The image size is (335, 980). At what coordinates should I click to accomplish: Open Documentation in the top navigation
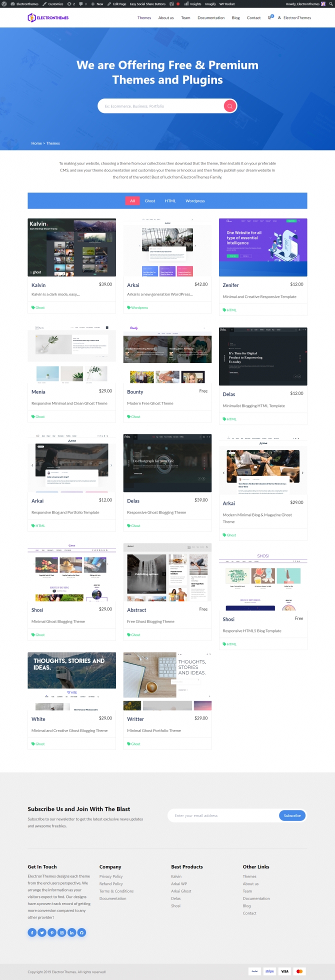point(211,18)
